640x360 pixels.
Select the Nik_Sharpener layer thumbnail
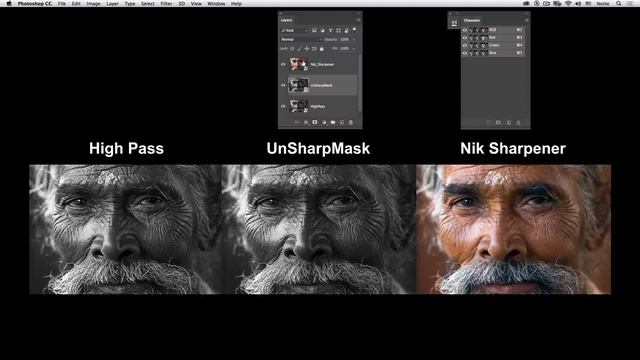[x=299, y=64]
